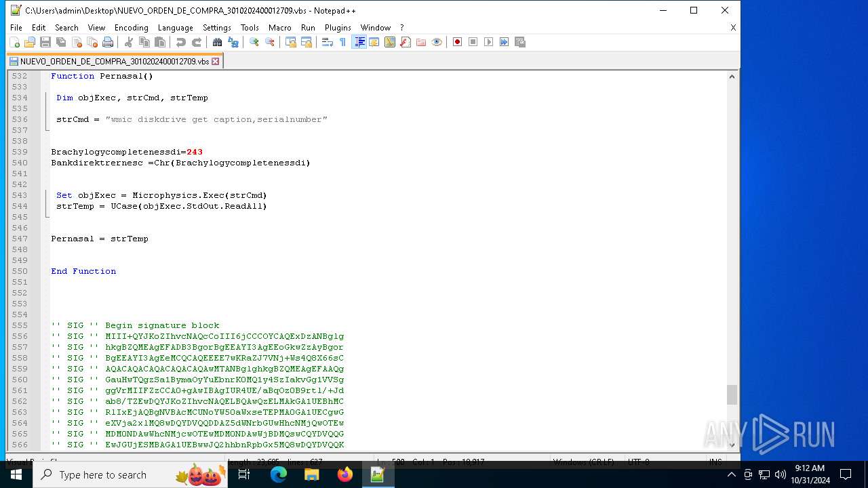Viewport: 868px width, 488px height.
Task: Toggle Folder as Workspace icon
Action: pyautogui.click(x=421, y=42)
